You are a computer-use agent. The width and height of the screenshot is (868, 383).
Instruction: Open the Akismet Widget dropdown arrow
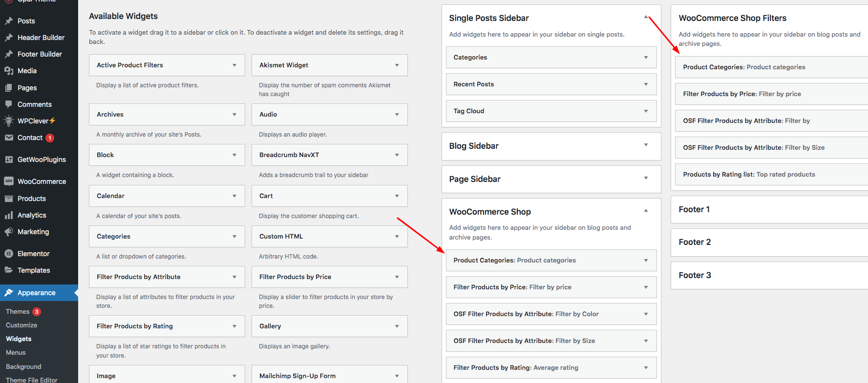tap(397, 65)
